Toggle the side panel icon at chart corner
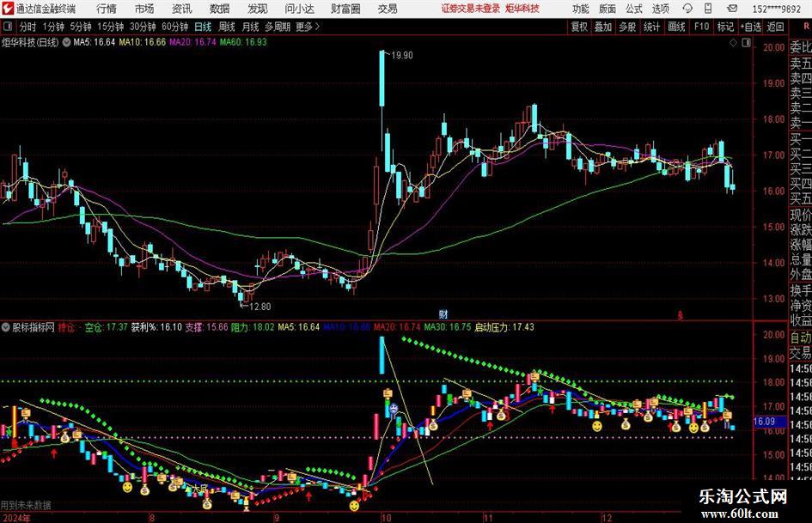This screenshot has height=523, width=812. coord(746,43)
